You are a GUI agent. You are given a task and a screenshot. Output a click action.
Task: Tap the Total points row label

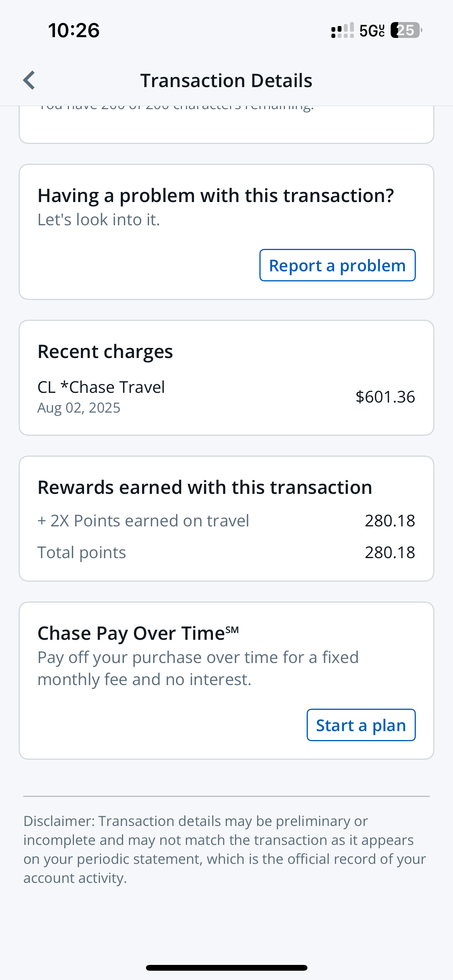[82, 553]
